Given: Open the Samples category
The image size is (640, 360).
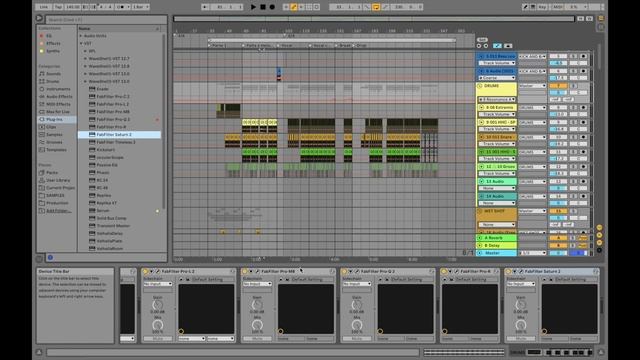Looking at the screenshot, I should [x=54, y=135].
